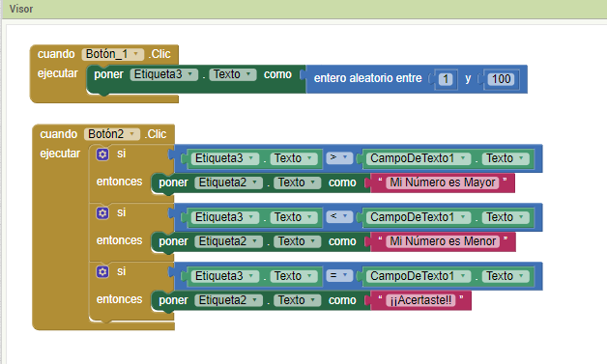Select the 'entonces' label of the first si block
The width and height of the screenshot is (607, 364).
(x=119, y=182)
